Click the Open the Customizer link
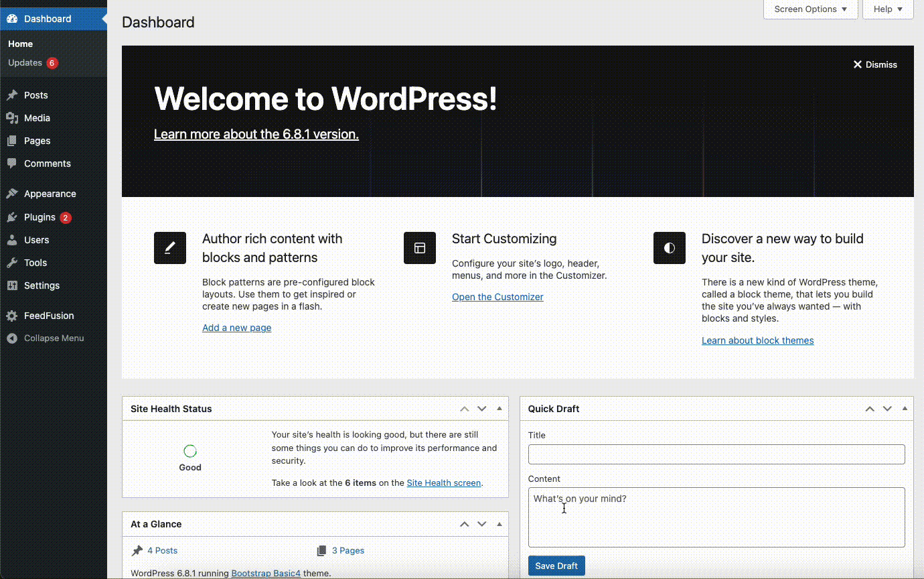This screenshot has height=579, width=924. coord(497,297)
